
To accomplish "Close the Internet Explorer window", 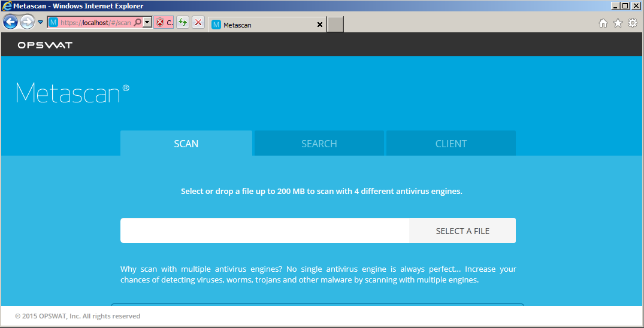I will pos(636,6).
